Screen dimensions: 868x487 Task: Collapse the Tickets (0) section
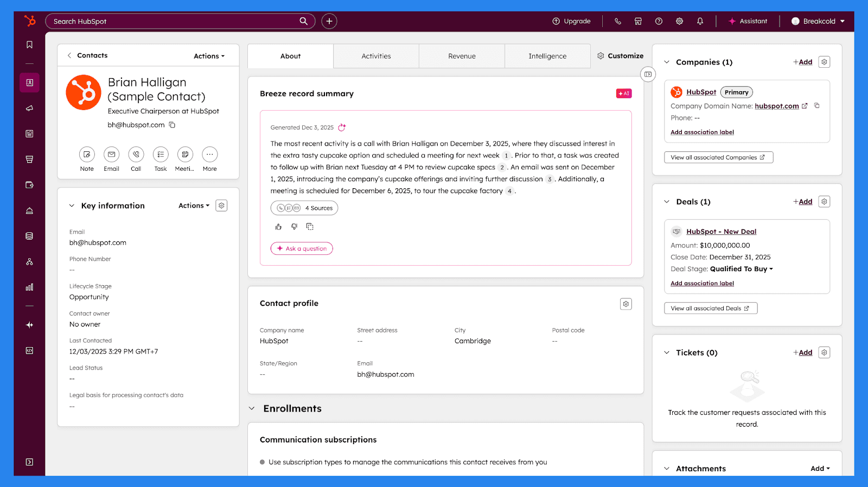(667, 353)
